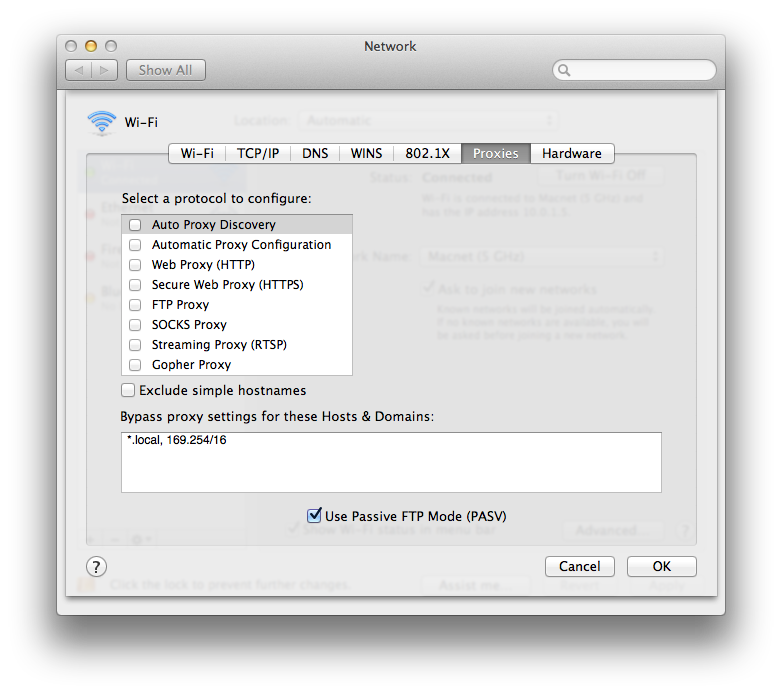This screenshot has width=782, height=694.
Task: Click in the toolbar search field
Action: pos(634,70)
